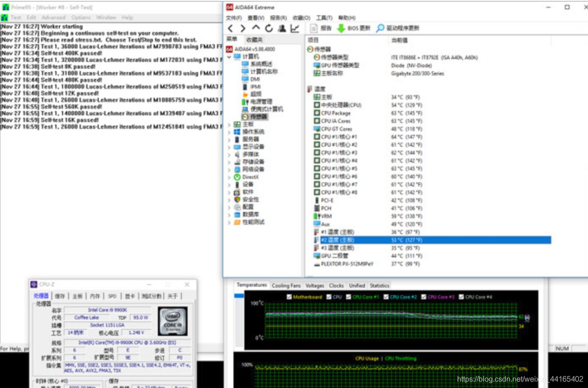588x388 pixels.
Task: Click the VRM battery icon in sensor list
Action: [x=317, y=216]
